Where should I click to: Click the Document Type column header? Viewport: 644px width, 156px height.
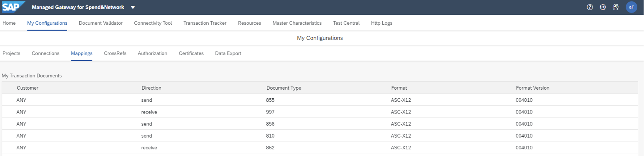pyautogui.click(x=284, y=88)
